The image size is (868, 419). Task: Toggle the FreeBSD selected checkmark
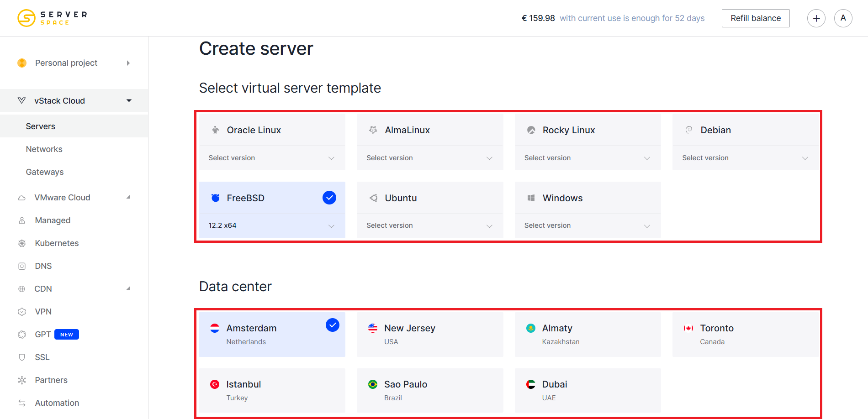329,198
